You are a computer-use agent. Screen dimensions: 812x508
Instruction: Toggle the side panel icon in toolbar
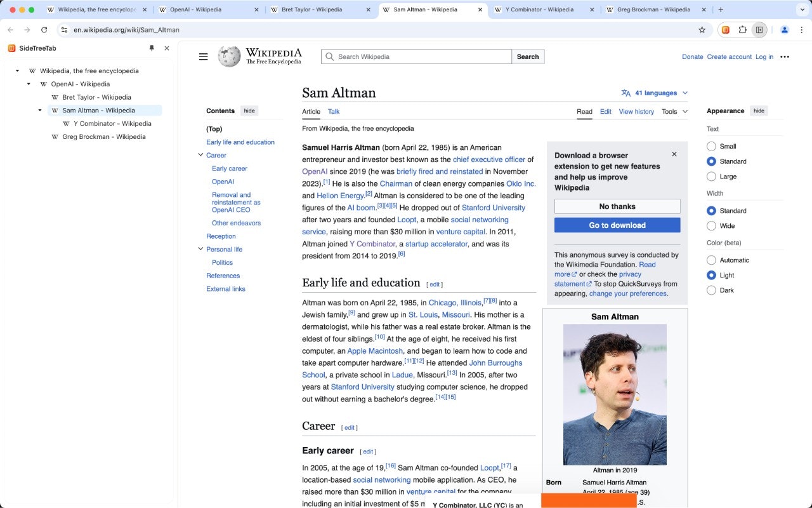[759, 30]
